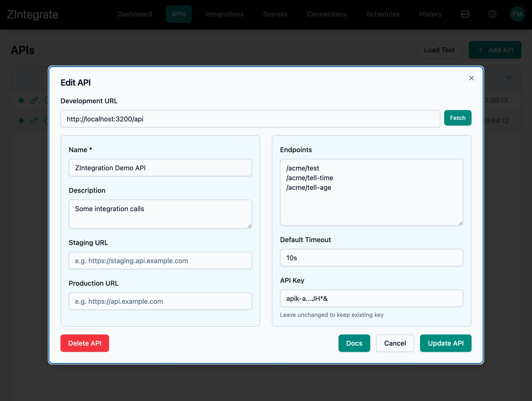Switch to the History tab
The height and width of the screenshot is (401, 532).
click(x=430, y=14)
